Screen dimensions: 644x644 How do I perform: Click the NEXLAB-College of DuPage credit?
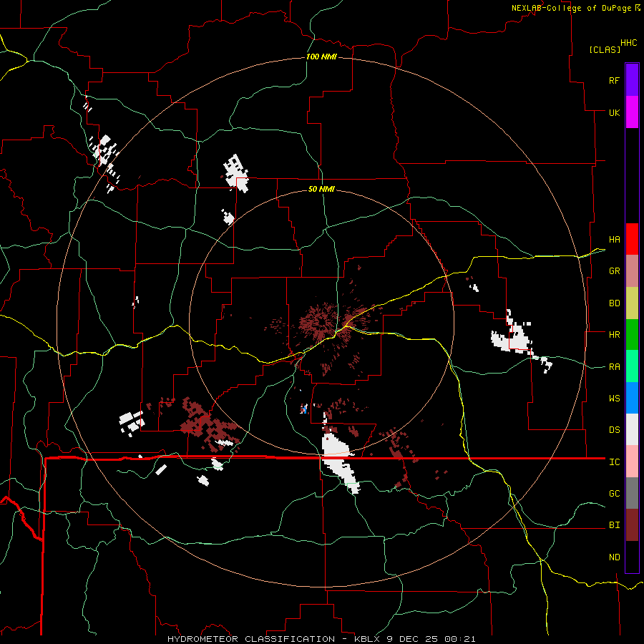[571, 8]
